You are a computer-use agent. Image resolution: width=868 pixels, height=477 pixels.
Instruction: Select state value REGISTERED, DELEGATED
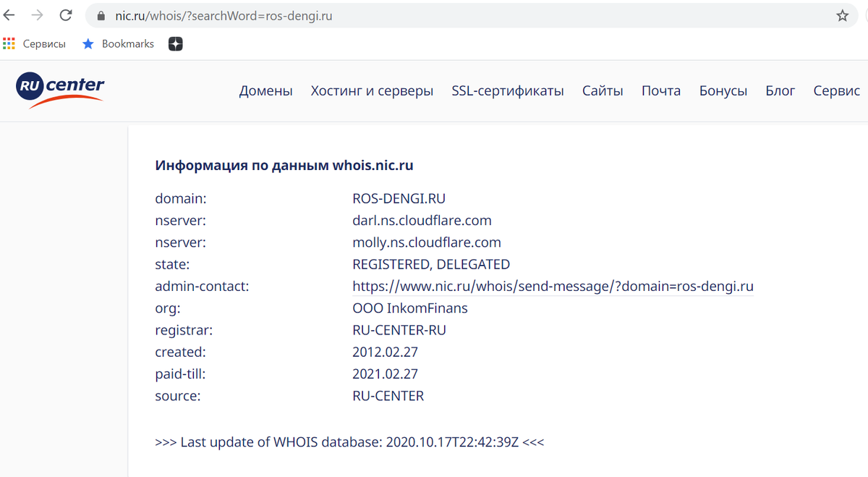(x=431, y=264)
